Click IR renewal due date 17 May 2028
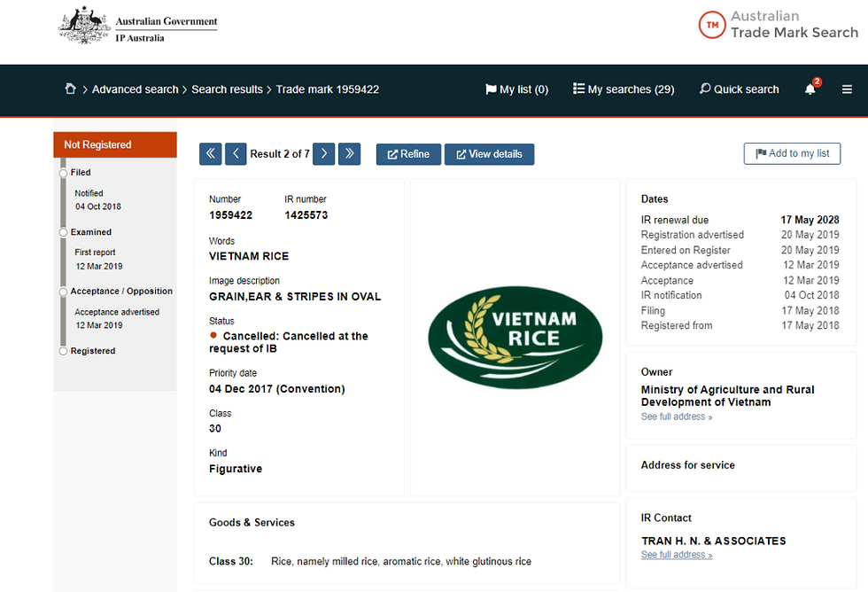The height and width of the screenshot is (592, 868). 810,220
